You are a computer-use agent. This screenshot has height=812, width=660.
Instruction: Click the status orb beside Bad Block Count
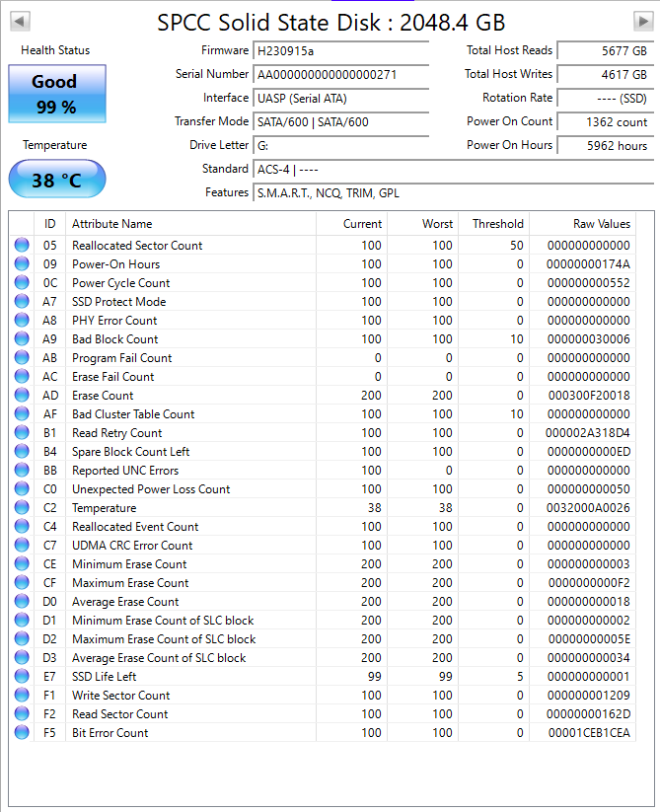[22, 339]
